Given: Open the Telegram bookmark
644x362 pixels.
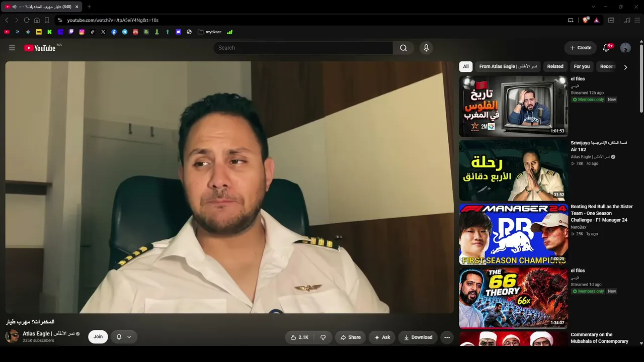Looking at the screenshot, I should point(125,32).
